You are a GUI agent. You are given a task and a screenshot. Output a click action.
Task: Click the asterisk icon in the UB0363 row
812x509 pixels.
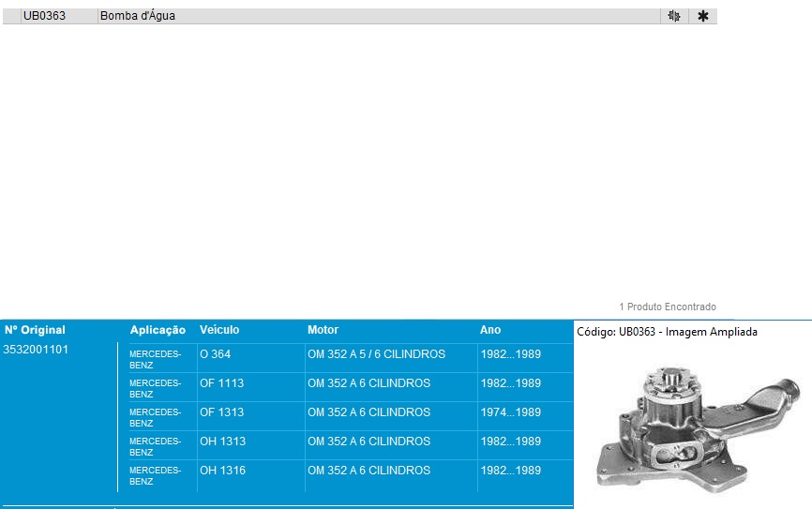(702, 16)
